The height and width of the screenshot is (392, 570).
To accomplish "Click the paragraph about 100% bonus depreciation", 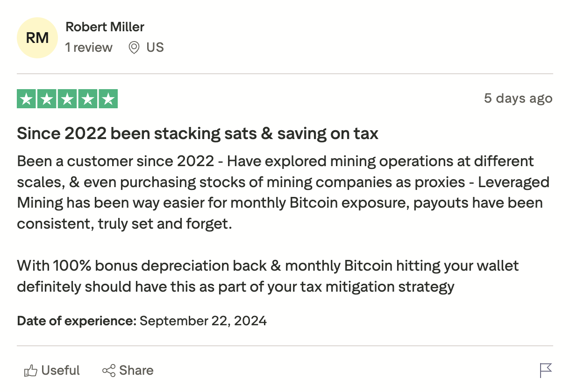I will (268, 276).
